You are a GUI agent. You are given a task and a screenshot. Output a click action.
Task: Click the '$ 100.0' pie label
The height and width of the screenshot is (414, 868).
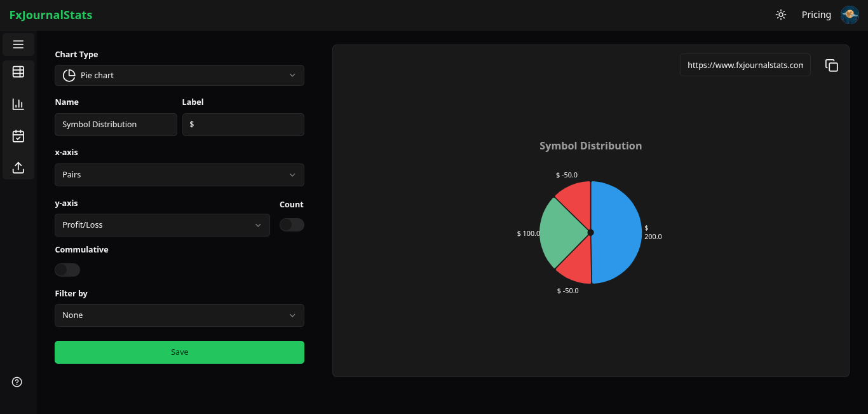pyautogui.click(x=529, y=234)
